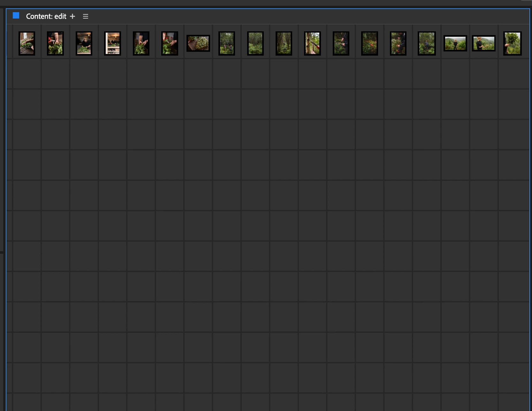This screenshot has width=532, height=411.
Task: Select thumbnail of two people among dense forest trees
Action: click(227, 43)
